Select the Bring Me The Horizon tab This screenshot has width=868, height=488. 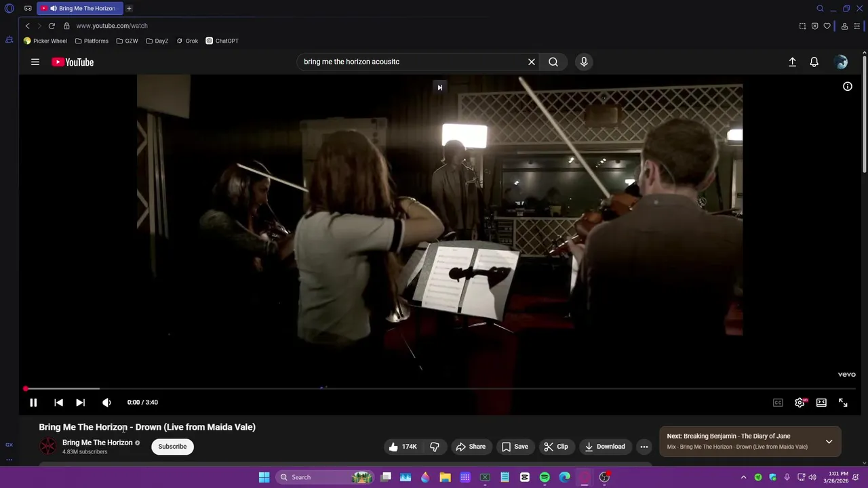[80, 8]
